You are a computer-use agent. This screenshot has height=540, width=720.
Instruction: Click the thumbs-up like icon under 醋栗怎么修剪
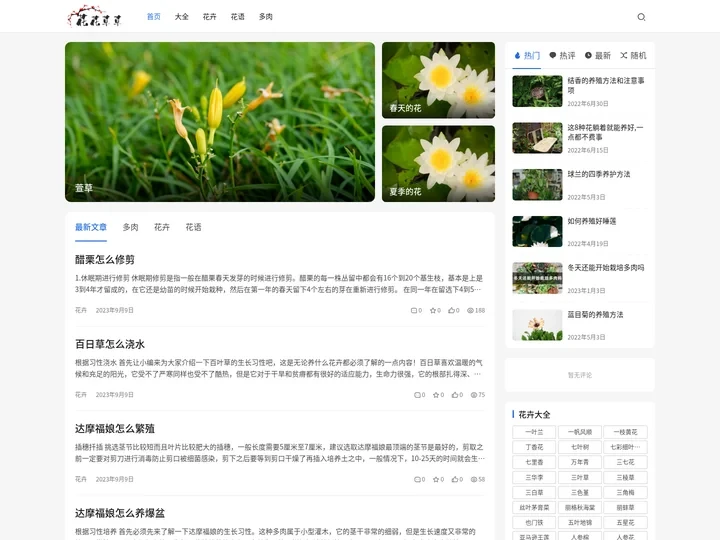click(x=451, y=310)
